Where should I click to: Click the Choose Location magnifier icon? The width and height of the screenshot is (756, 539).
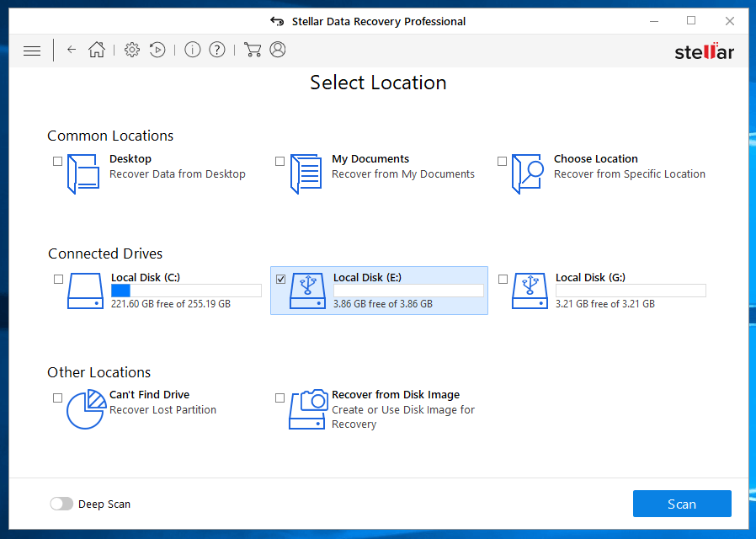528,173
